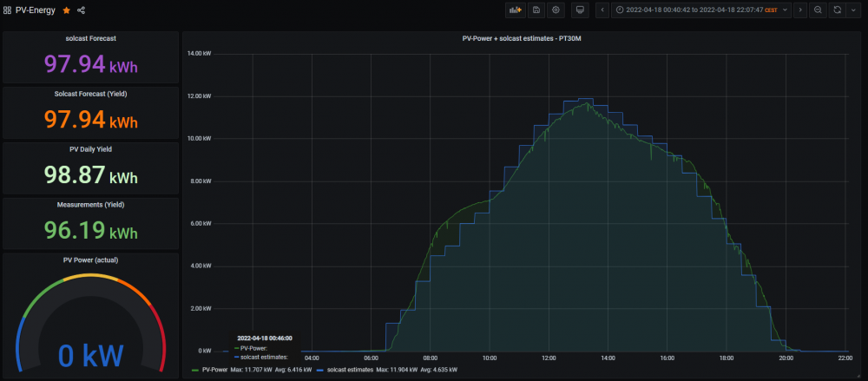Share the PV-Energy dashboard
868x381 pixels.
[x=81, y=10]
